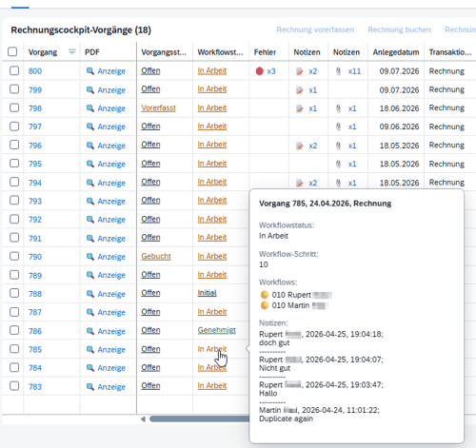
Task: Click the left arrow of horizontal scrollbar
Action: [143, 419]
